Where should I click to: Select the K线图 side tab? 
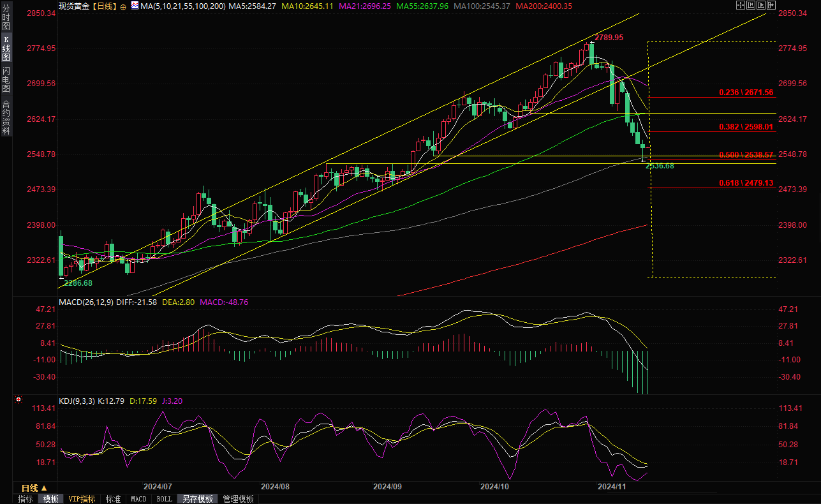pos(6,48)
